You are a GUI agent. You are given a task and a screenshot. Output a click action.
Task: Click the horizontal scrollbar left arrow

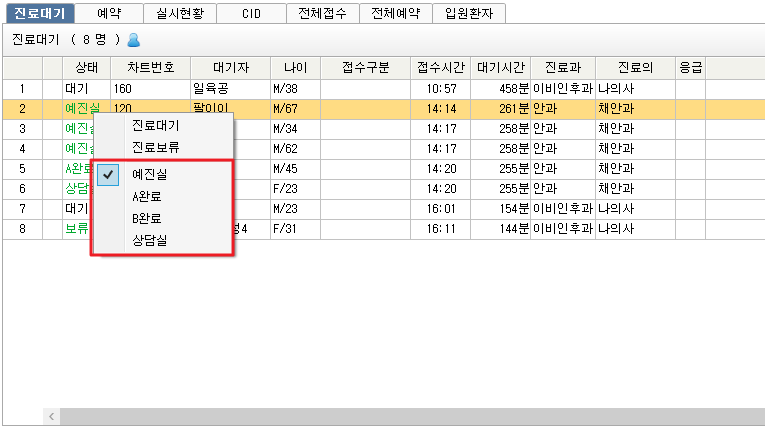click(x=49, y=415)
